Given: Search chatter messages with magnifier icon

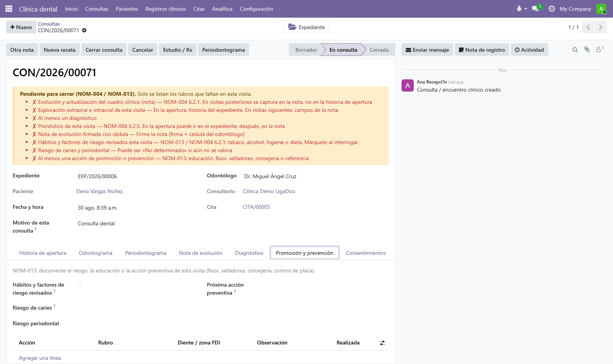Looking at the screenshot, I should [575, 50].
